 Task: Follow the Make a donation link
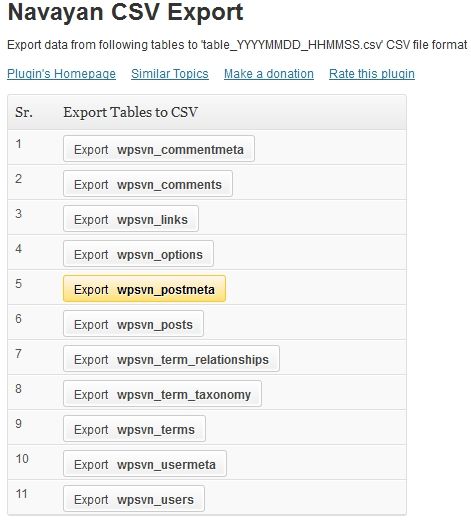269,74
